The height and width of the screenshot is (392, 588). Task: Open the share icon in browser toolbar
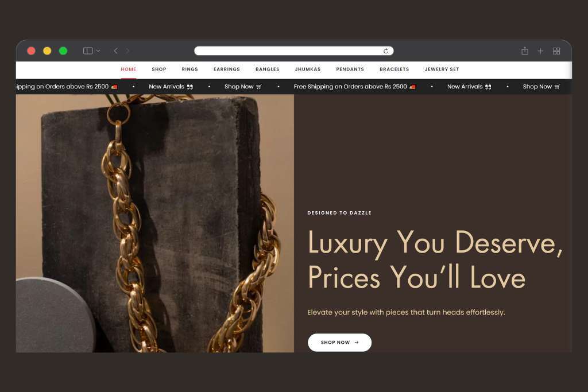pyautogui.click(x=525, y=51)
